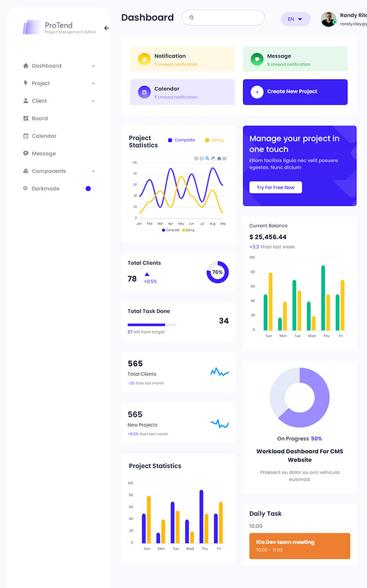Click the Create New Project button
This screenshot has height=588, width=367.
[295, 92]
